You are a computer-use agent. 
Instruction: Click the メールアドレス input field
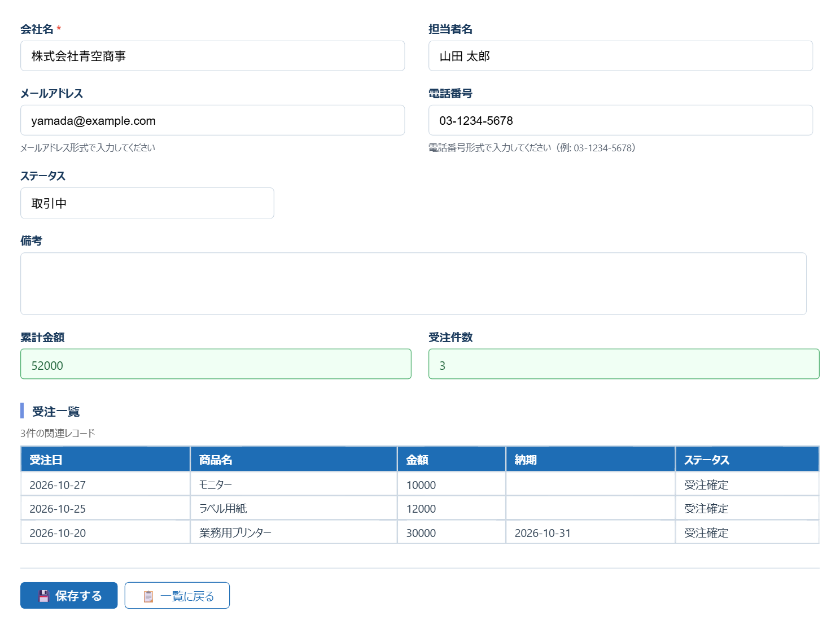[x=212, y=120]
